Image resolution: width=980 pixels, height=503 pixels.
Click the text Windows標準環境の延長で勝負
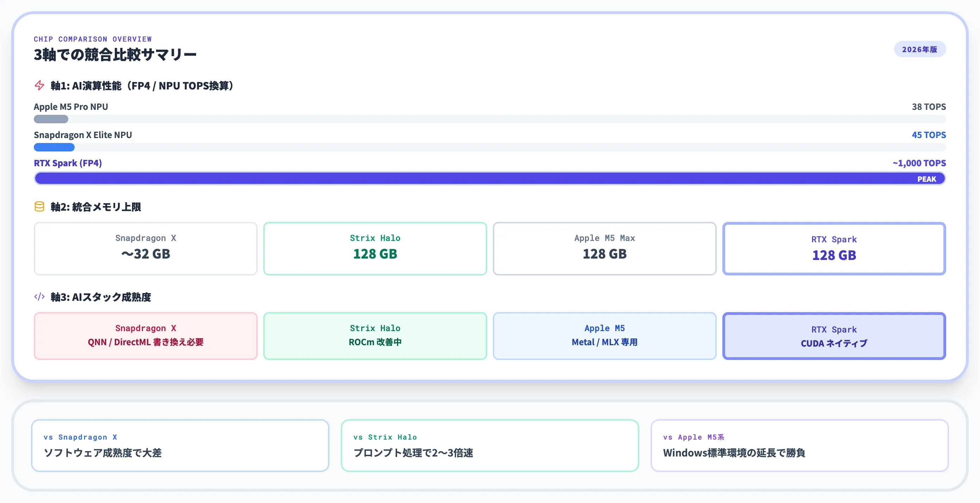(x=734, y=453)
